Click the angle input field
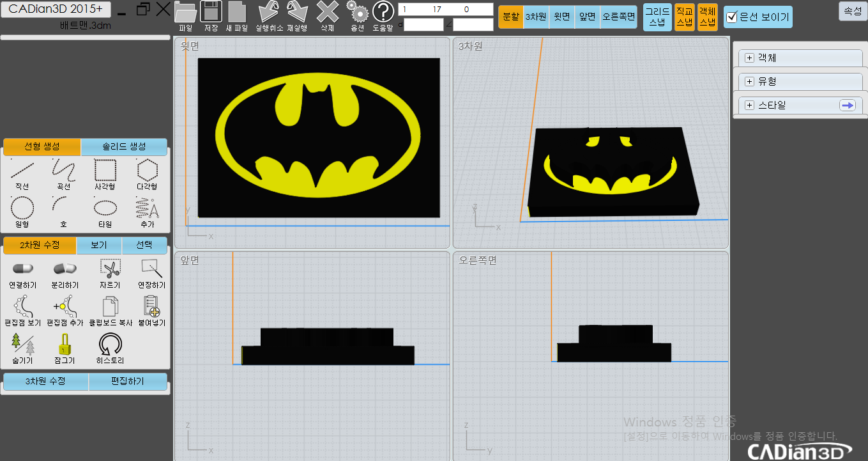 (x=473, y=25)
